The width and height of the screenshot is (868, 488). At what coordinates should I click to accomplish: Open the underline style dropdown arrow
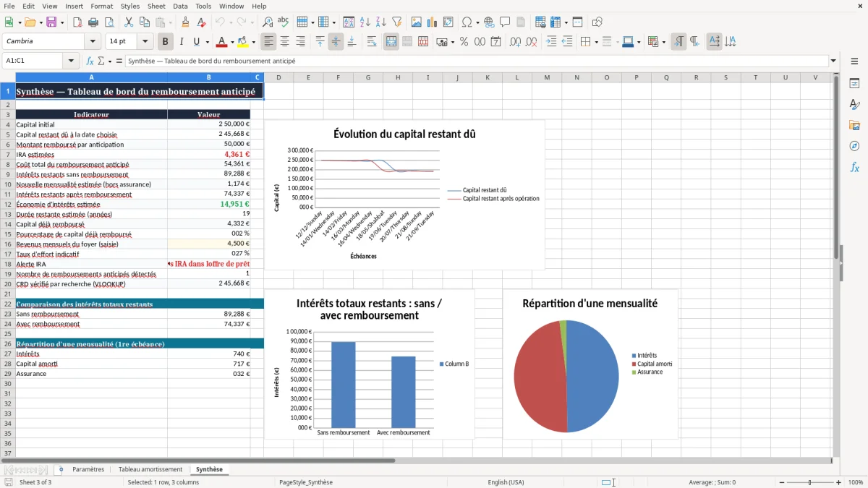207,42
